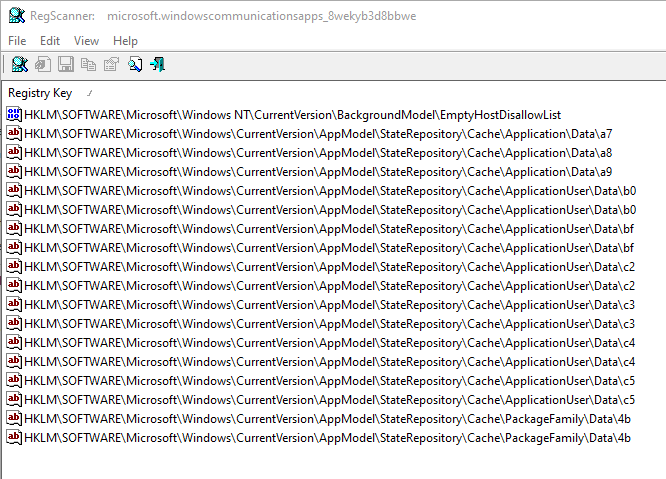Click binary value icon of EmptyHostDisallowList row

[14, 115]
